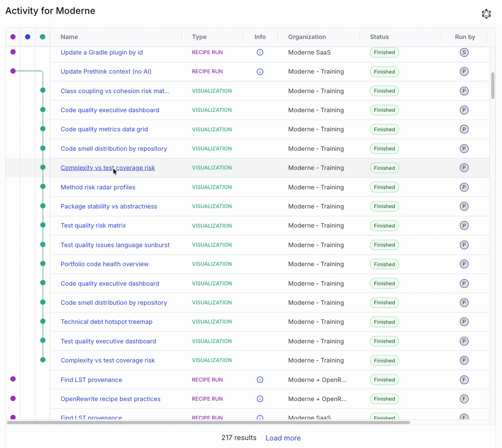Open the GraphQL explorer icon at top right
The image size is (502, 448).
coord(486,14)
